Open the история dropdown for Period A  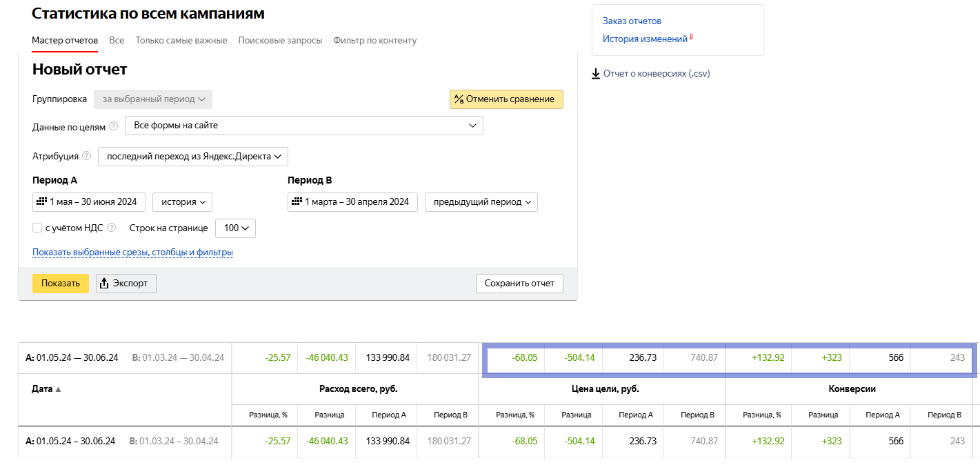[182, 202]
